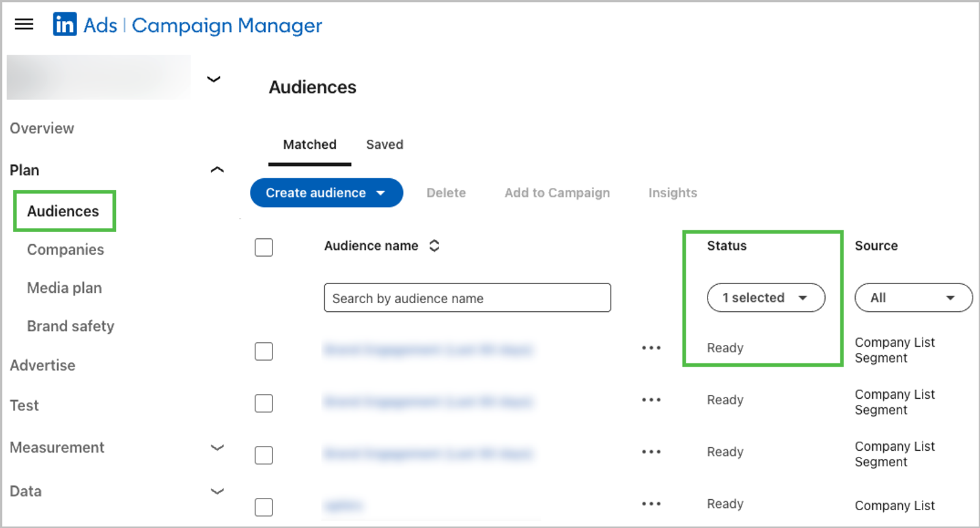This screenshot has width=980, height=528.
Task: Sort by Audience name arrows
Action: coord(434,246)
